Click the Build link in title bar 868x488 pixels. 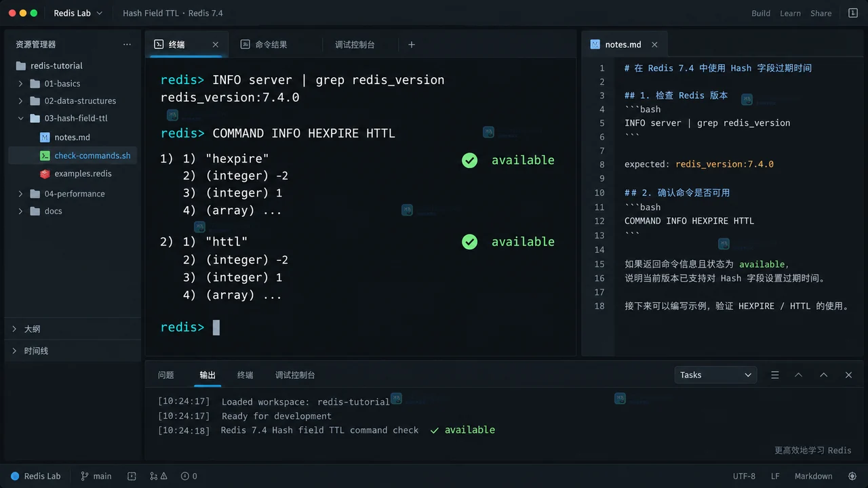tap(761, 13)
